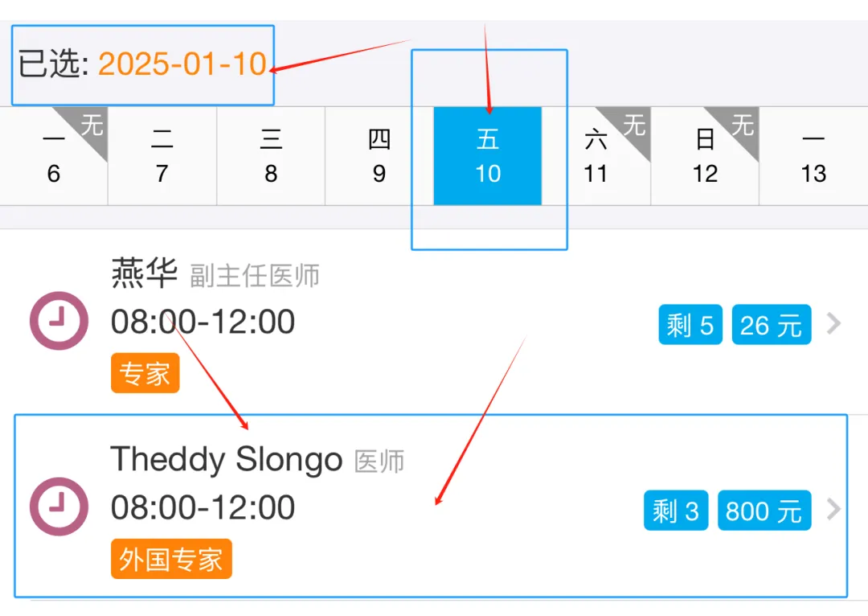Click the 26 元 price badge
The width and height of the screenshot is (868, 616).
pyautogui.click(x=772, y=325)
